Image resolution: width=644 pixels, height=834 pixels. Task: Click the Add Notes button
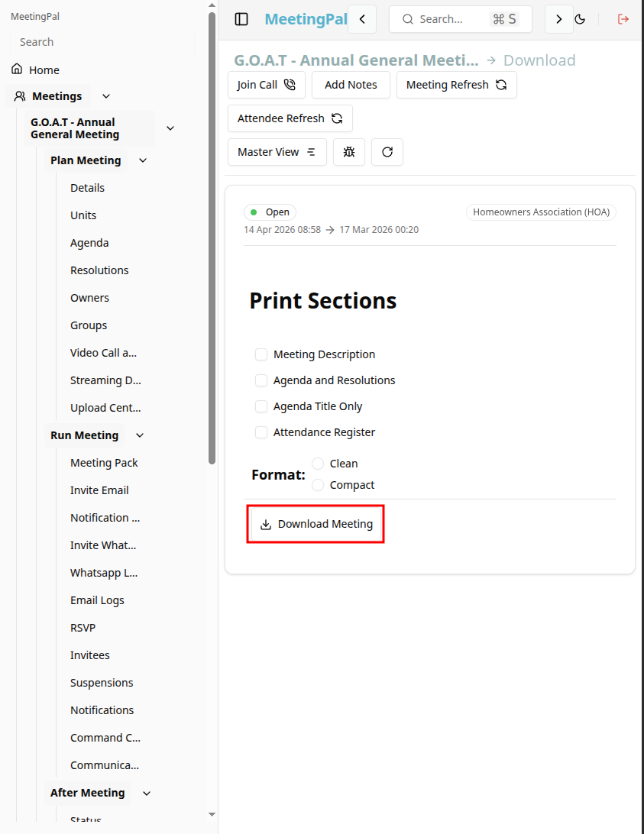351,85
